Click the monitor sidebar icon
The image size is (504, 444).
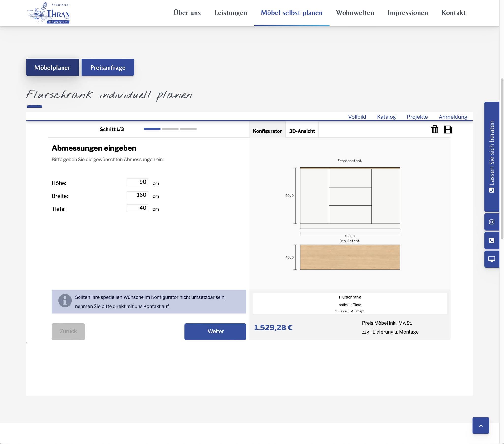tap(491, 259)
